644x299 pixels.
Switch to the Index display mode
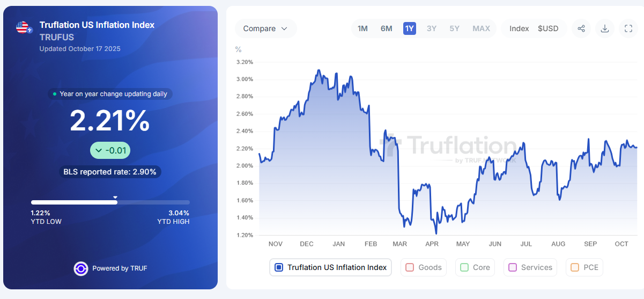pyautogui.click(x=519, y=28)
